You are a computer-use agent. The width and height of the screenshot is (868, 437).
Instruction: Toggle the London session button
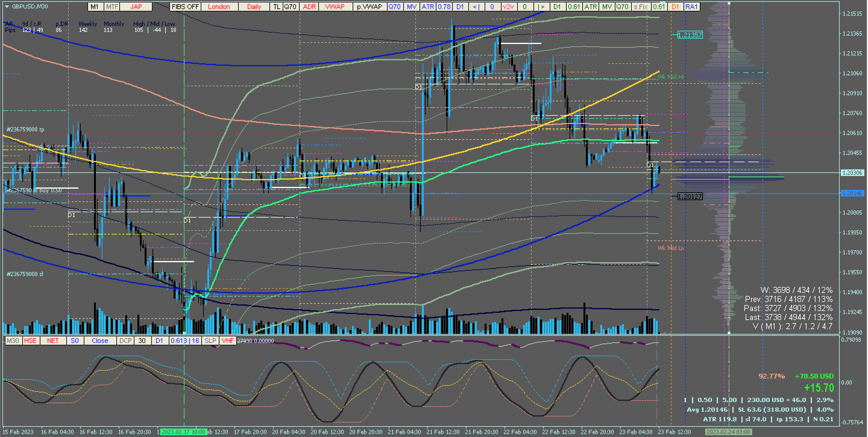pyautogui.click(x=219, y=7)
